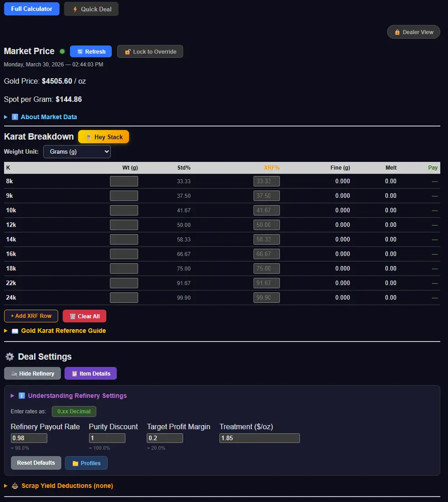Open the Weight Unit Grams dropdown
Viewport: 448px width, 502px height.
pyautogui.click(x=77, y=152)
